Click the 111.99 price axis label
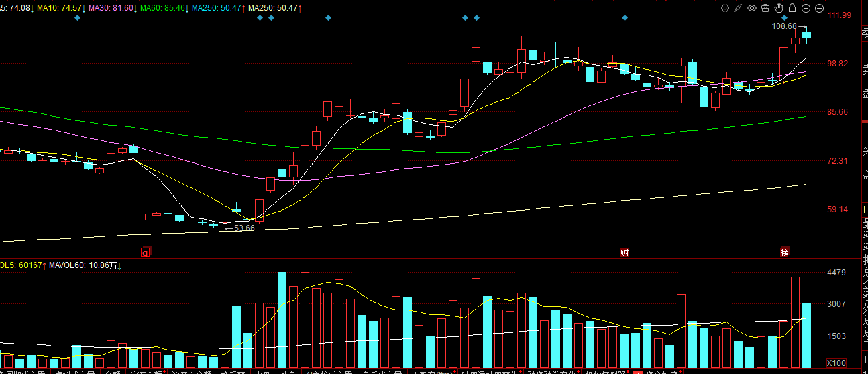The image size is (868, 374). [x=840, y=15]
